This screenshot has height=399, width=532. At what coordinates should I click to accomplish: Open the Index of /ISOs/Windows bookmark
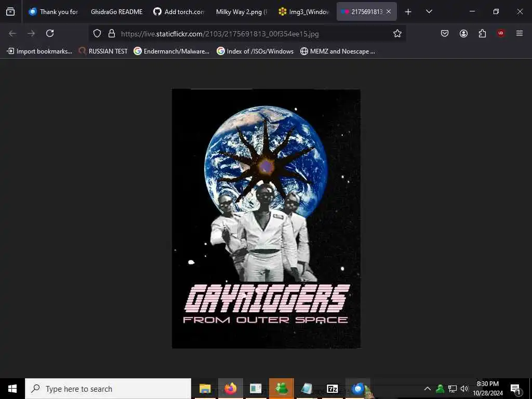pyautogui.click(x=255, y=51)
